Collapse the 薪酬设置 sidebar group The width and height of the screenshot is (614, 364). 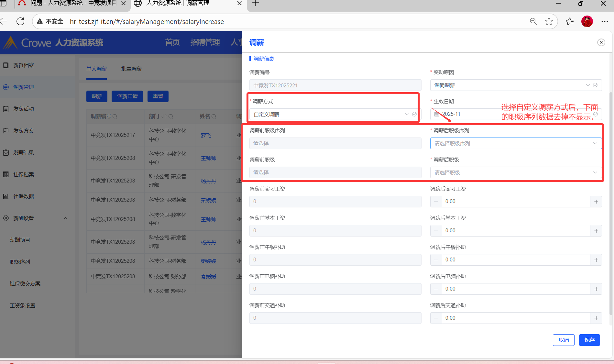tap(66, 218)
